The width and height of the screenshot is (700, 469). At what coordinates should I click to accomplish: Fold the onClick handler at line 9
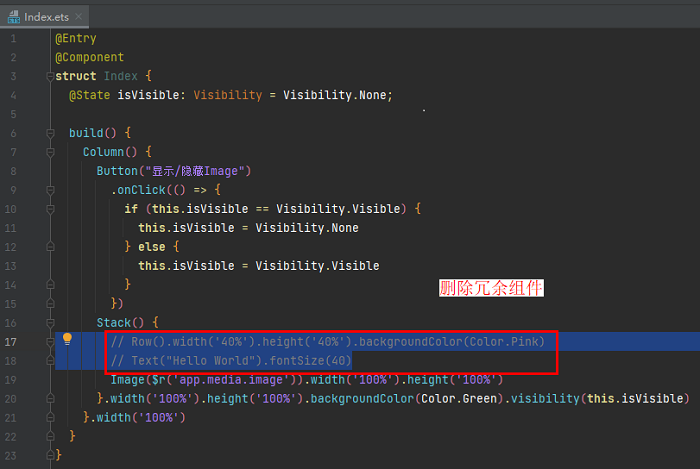48,189
